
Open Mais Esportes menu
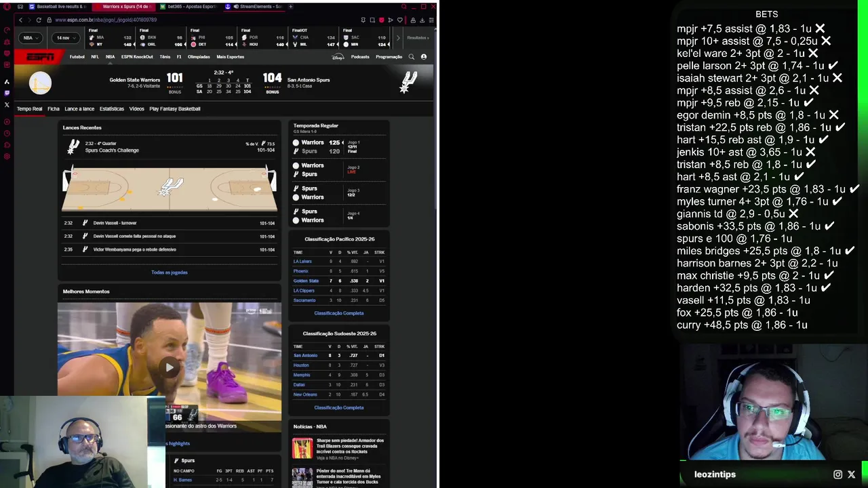231,57
